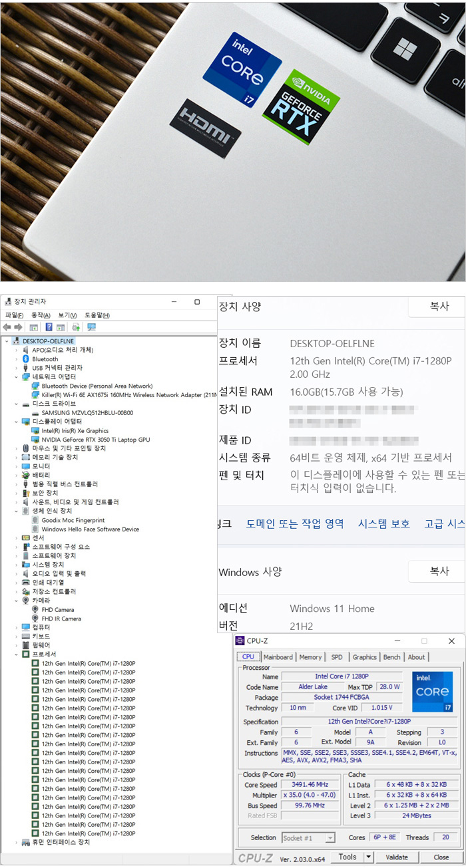The height and width of the screenshot is (868, 466).
Task: Select the CPU tab in CPU-Z
Action: pos(248,657)
